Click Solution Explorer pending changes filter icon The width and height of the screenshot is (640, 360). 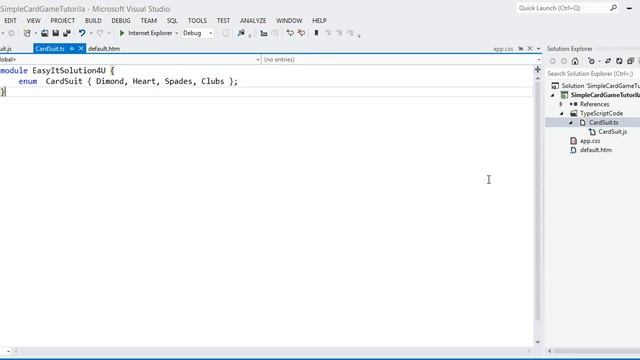click(591, 61)
